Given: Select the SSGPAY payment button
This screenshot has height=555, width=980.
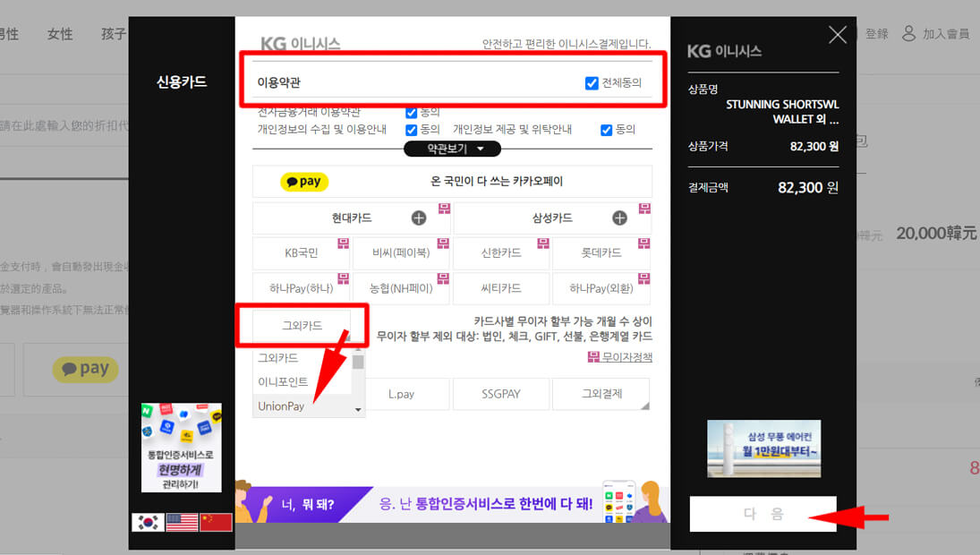Looking at the screenshot, I should 501,395.
